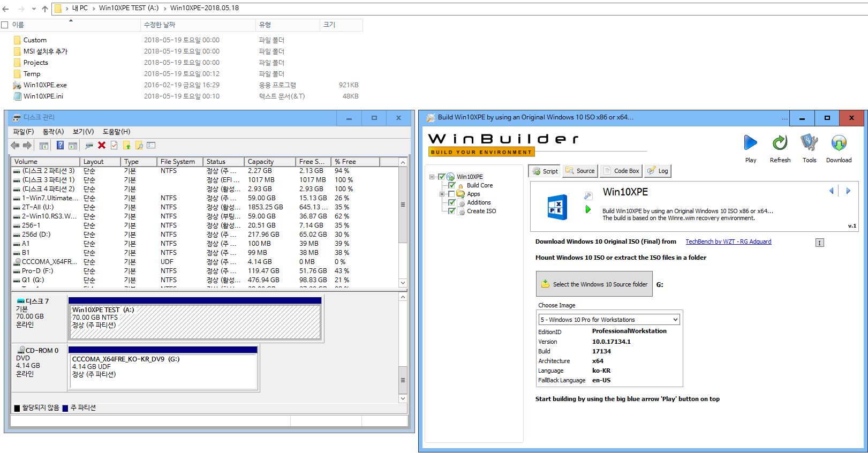Sort volume list by File System column
Viewport: 868px width, 453px height.
[180, 162]
